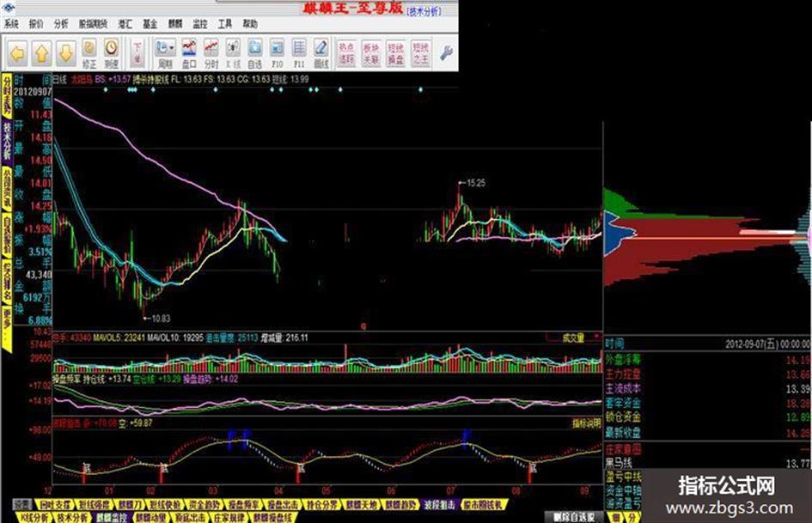The height and width of the screenshot is (523, 812).
Task: Click the 删除自选股 button
Action: coord(574,517)
